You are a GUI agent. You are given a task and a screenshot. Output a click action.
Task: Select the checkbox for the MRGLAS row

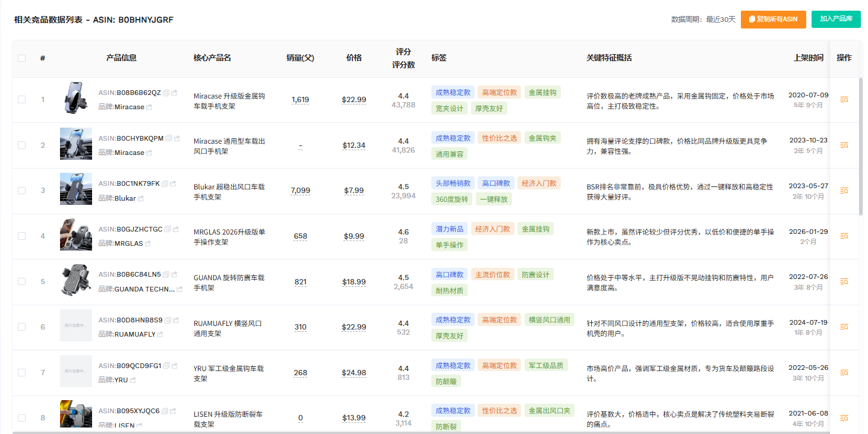pyautogui.click(x=21, y=236)
